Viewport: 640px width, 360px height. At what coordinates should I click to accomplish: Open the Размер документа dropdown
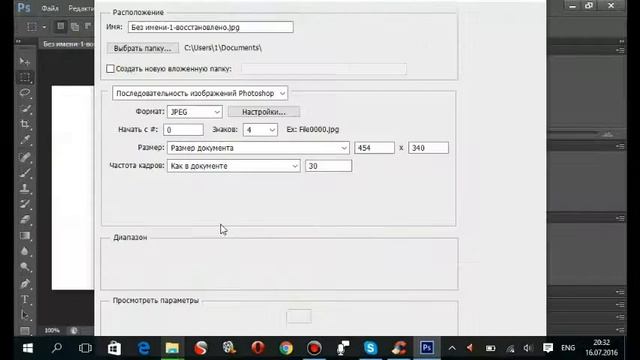point(258,148)
